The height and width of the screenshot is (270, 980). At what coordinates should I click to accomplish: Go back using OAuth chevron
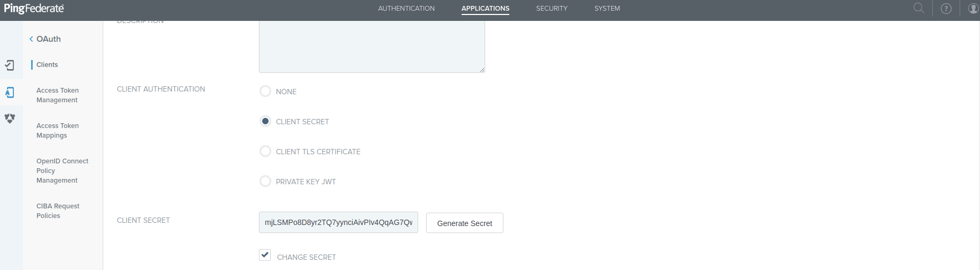tap(31, 39)
